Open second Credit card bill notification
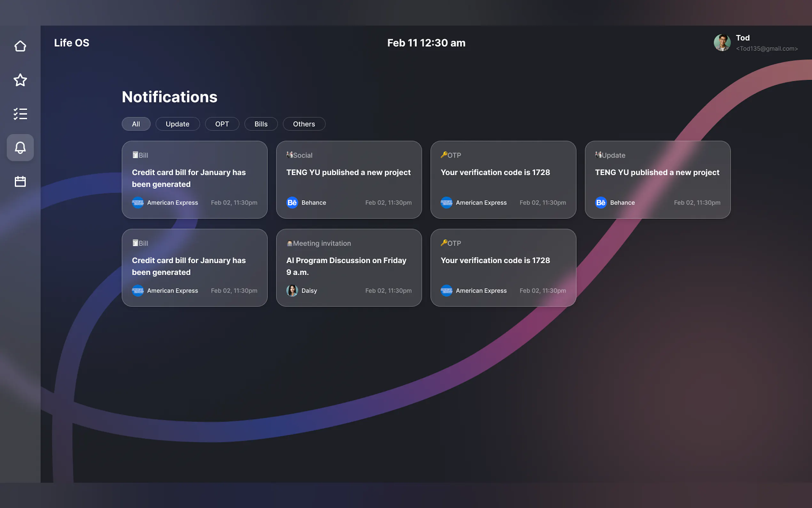Screen dimensions: 812x508 194,267
